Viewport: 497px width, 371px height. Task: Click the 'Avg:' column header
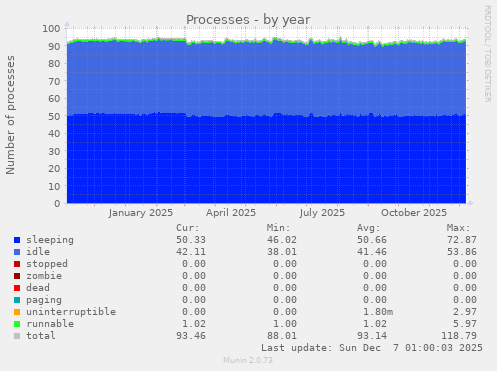pos(369,228)
